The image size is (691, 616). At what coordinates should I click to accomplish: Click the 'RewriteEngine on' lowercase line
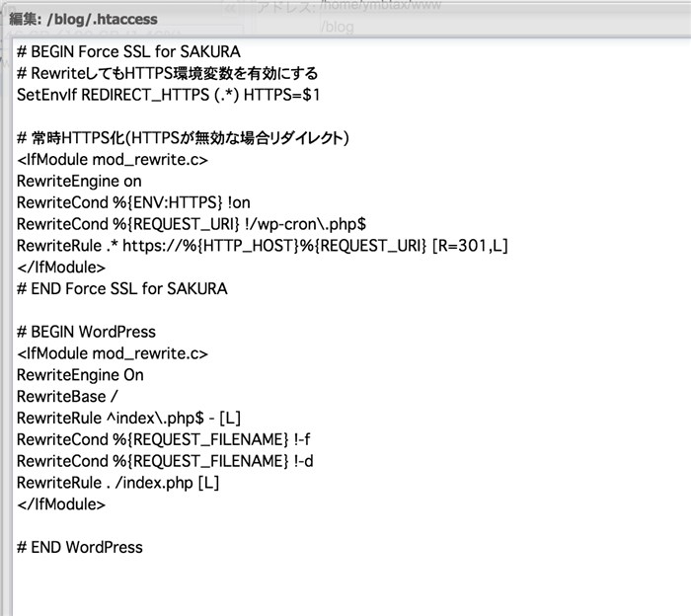tap(79, 181)
